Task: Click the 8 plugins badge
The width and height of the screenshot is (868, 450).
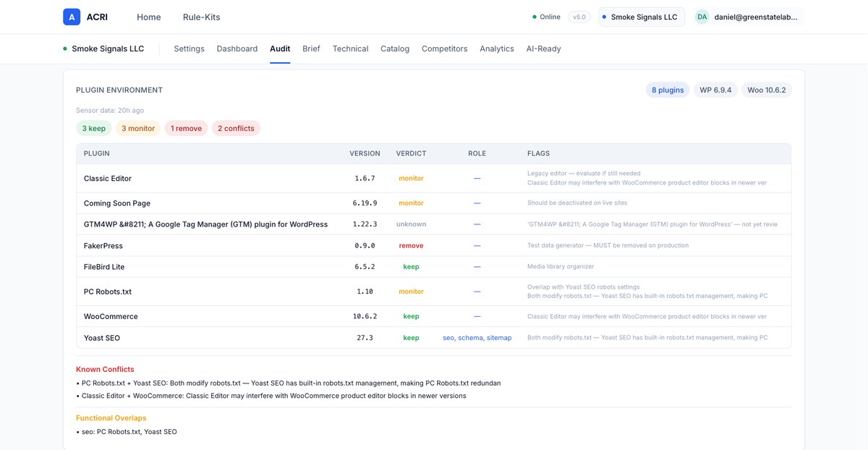Action: point(668,90)
